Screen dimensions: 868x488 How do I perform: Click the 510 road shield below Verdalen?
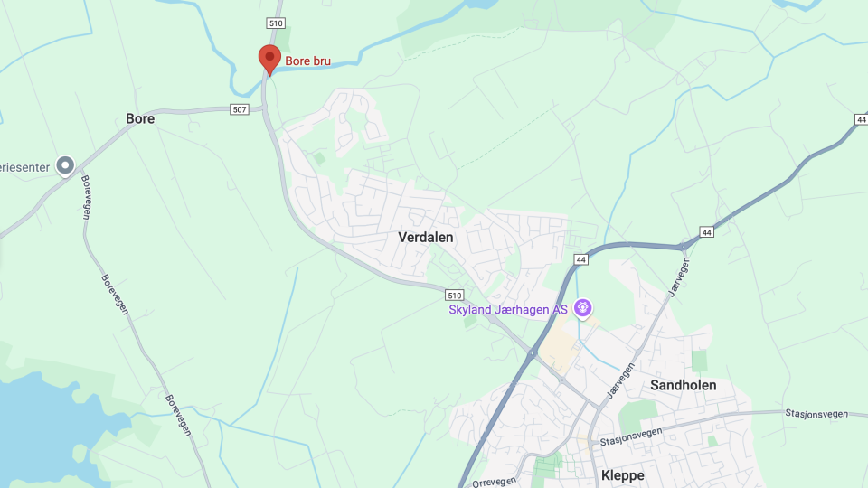click(454, 295)
